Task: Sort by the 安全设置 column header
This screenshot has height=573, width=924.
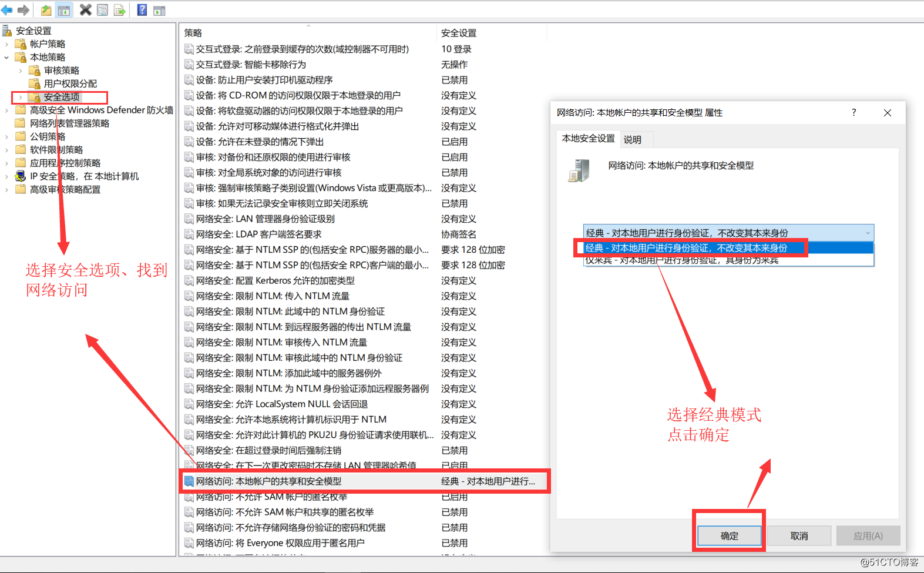Action: [x=492, y=33]
